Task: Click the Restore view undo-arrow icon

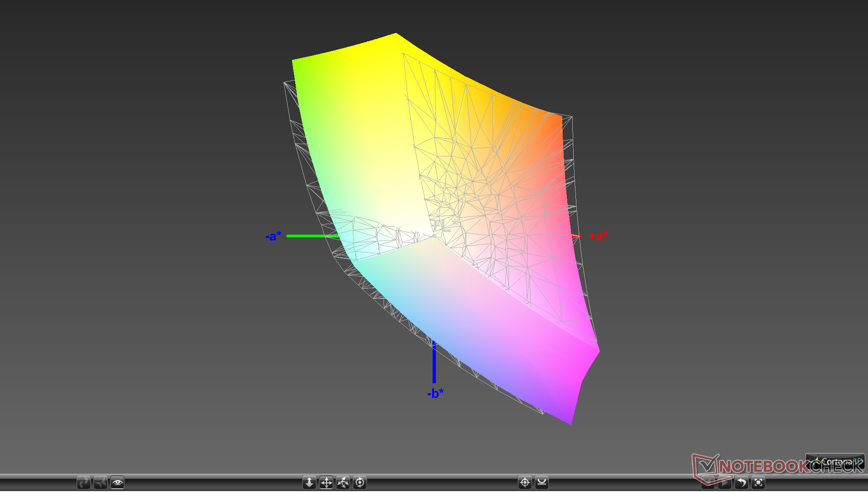Action: [x=742, y=482]
